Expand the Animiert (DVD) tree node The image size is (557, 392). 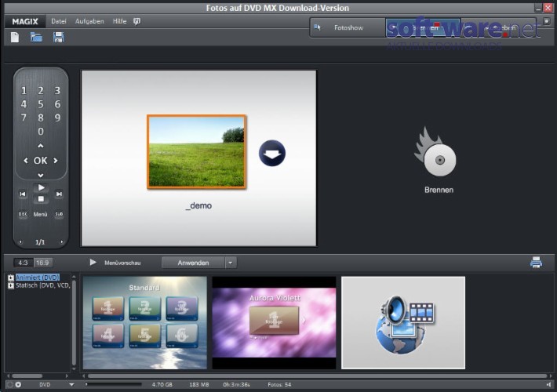pyautogui.click(x=11, y=278)
